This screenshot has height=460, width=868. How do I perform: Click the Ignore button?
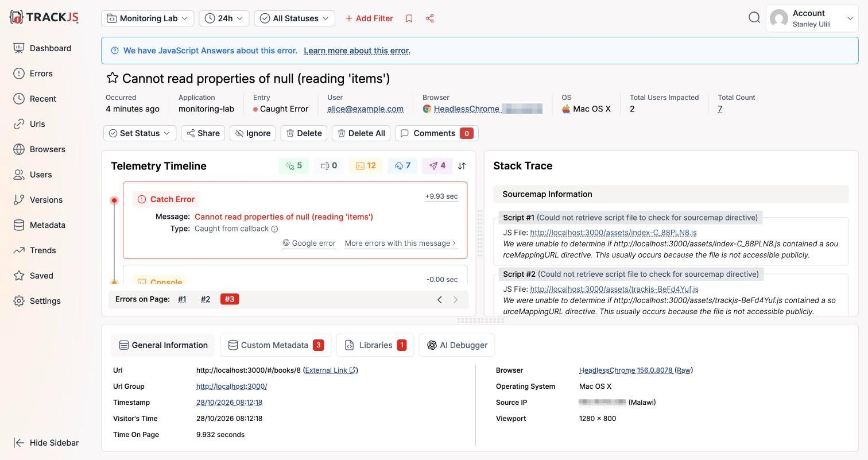[253, 133]
